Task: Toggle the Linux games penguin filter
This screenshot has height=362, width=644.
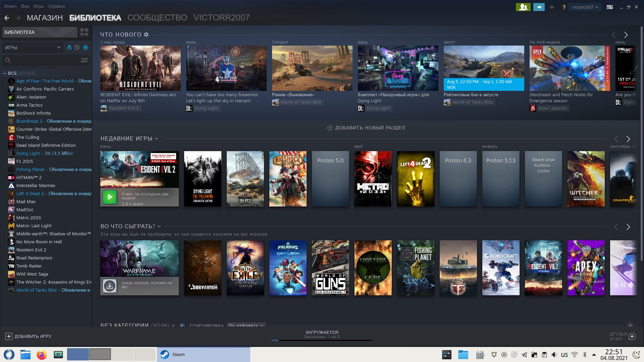Action: click(69, 48)
